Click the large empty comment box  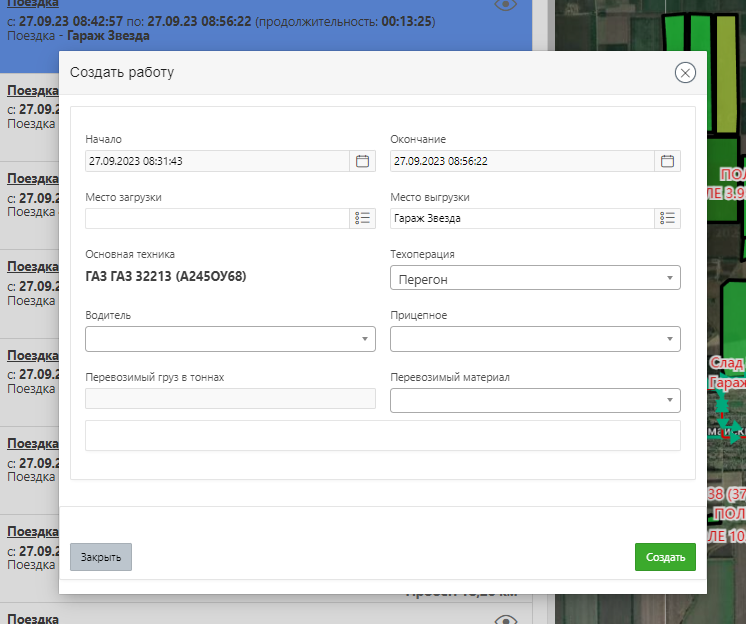(x=383, y=436)
